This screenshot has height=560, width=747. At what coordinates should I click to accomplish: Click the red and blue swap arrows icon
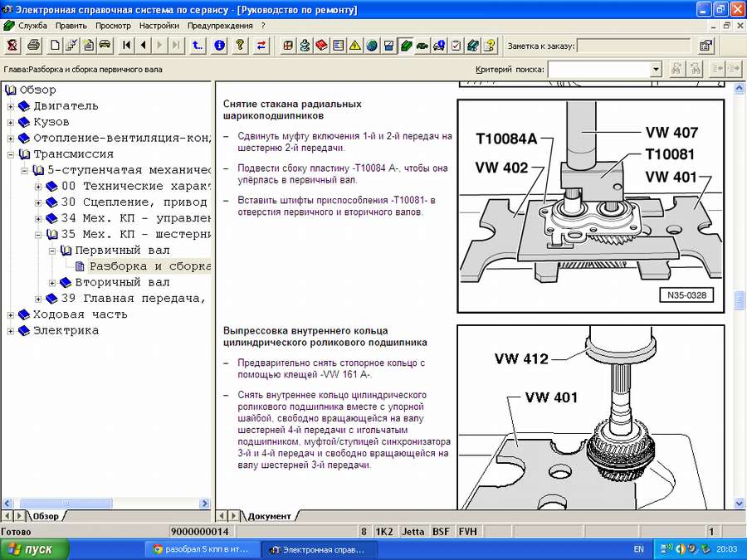[261, 46]
